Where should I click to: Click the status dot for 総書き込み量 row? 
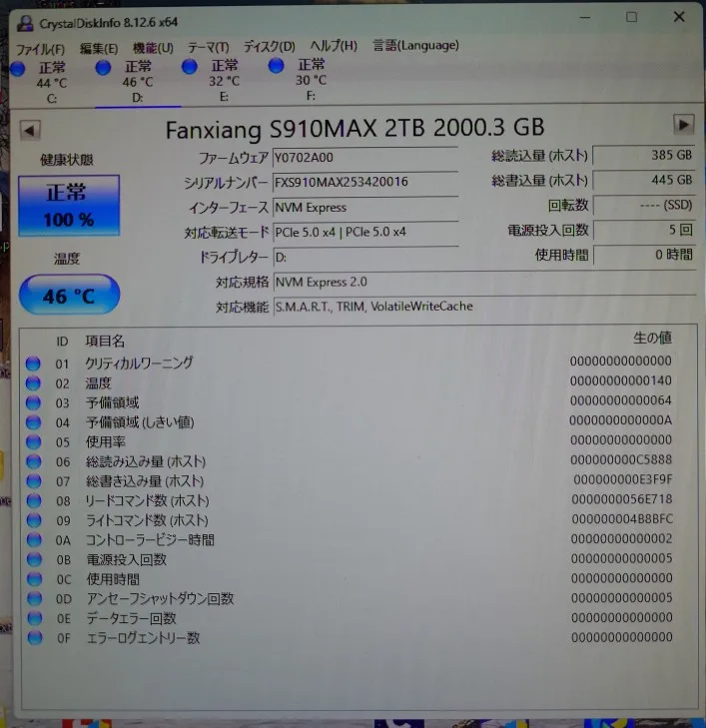pos(34,481)
